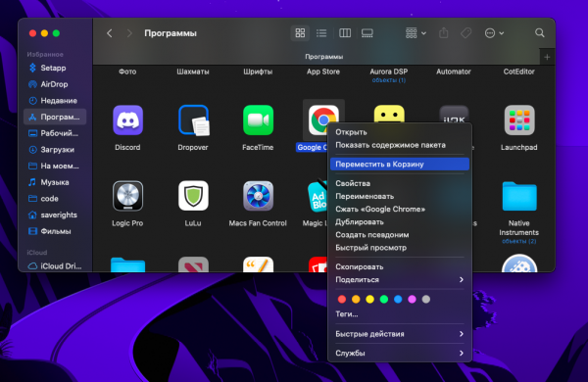The height and width of the screenshot is (382, 588).
Task: Apply the blue tag color
Action: 398,299
